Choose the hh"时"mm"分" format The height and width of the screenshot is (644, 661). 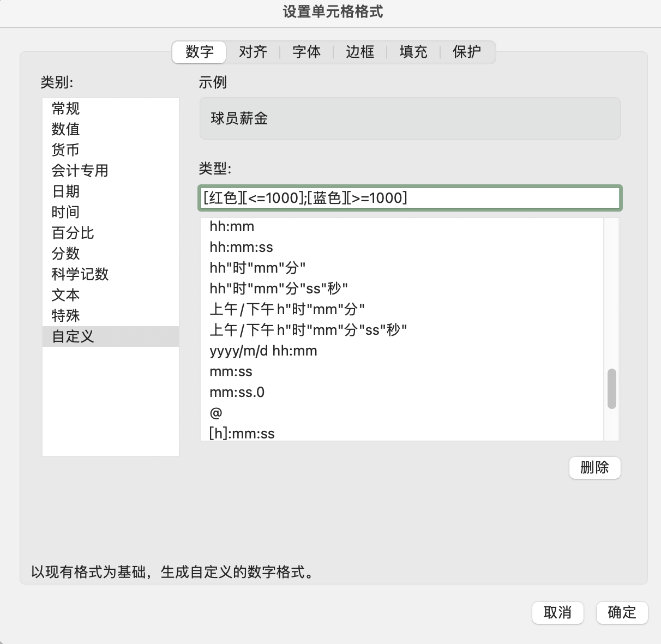[x=402, y=268]
